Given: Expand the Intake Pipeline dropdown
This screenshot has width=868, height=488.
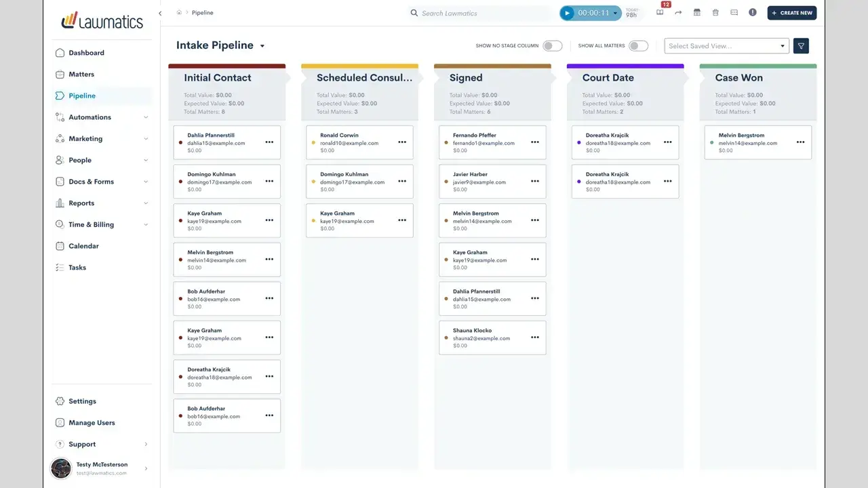Looking at the screenshot, I should (x=261, y=46).
